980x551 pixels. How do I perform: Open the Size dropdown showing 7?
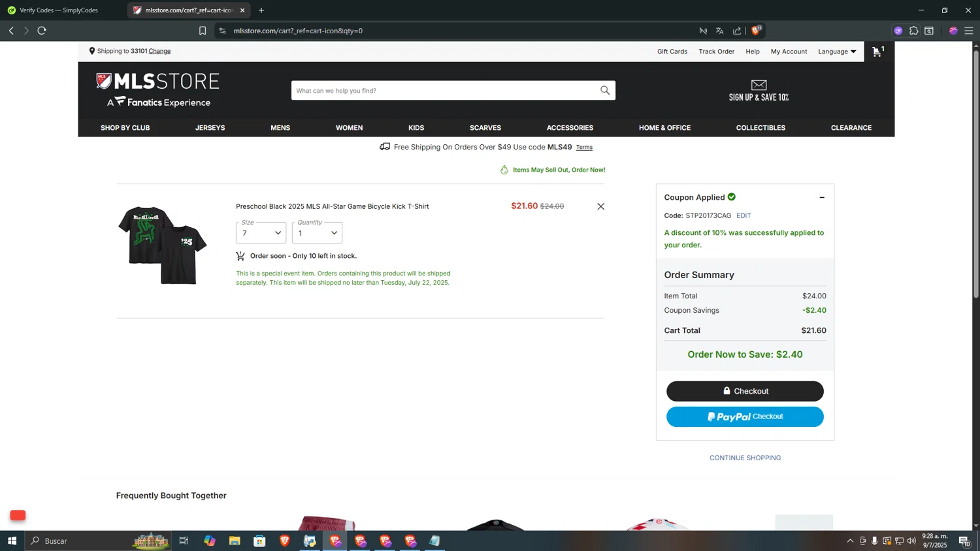261,232
